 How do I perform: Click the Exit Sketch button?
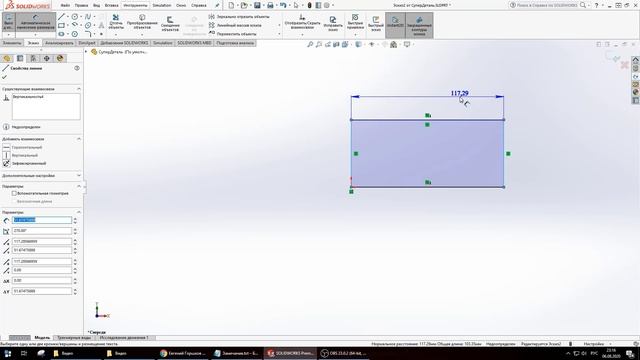coord(8,22)
